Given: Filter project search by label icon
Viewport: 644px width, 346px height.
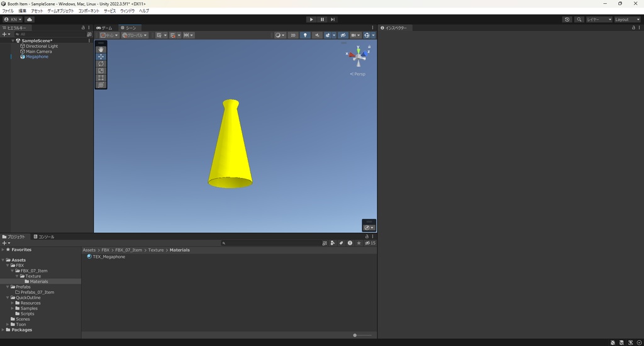Looking at the screenshot, I should click(341, 243).
